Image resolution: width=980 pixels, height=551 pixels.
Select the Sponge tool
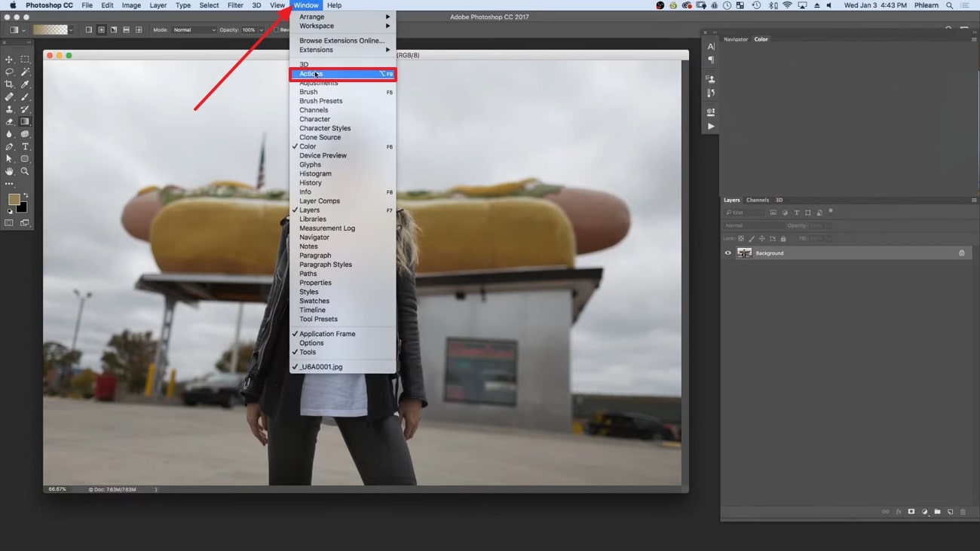coord(25,134)
